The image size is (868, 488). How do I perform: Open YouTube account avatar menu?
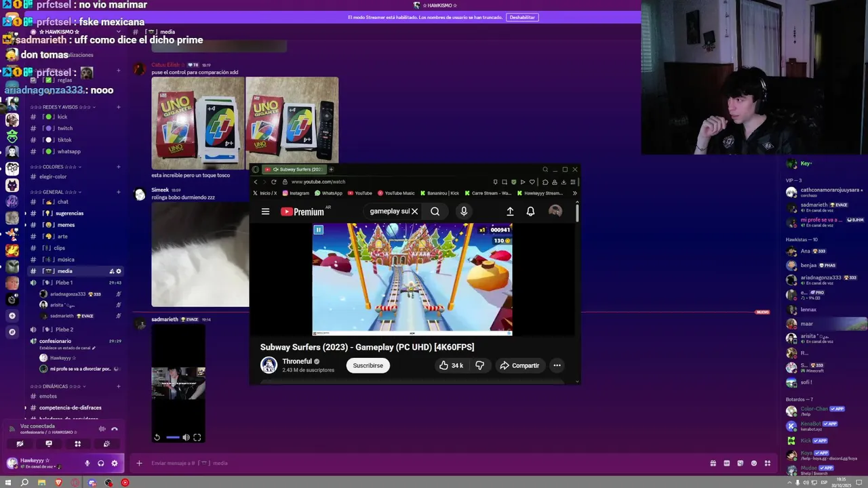coord(555,211)
